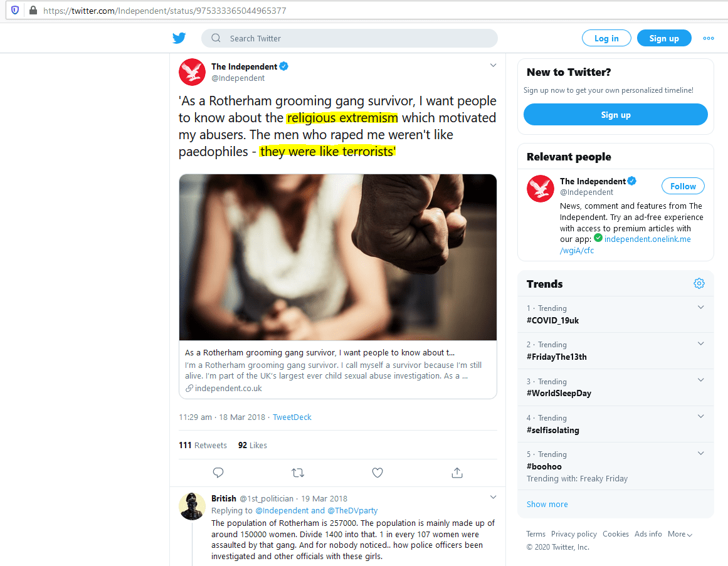The width and height of the screenshot is (728, 566).
Task: Click the Log in button
Action: [606, 38]
